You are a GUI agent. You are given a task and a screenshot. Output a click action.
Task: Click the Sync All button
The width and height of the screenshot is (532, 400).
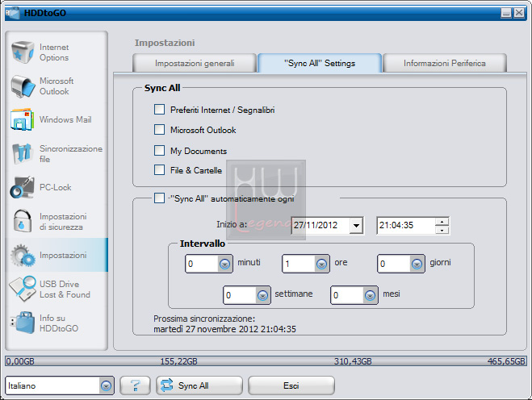(x=199, y=385)
